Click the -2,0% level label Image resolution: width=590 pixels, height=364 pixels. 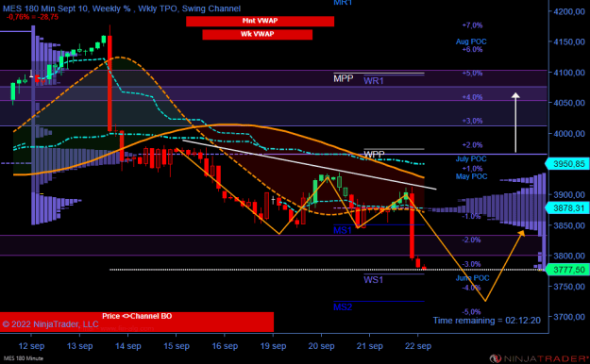[471, 240]
